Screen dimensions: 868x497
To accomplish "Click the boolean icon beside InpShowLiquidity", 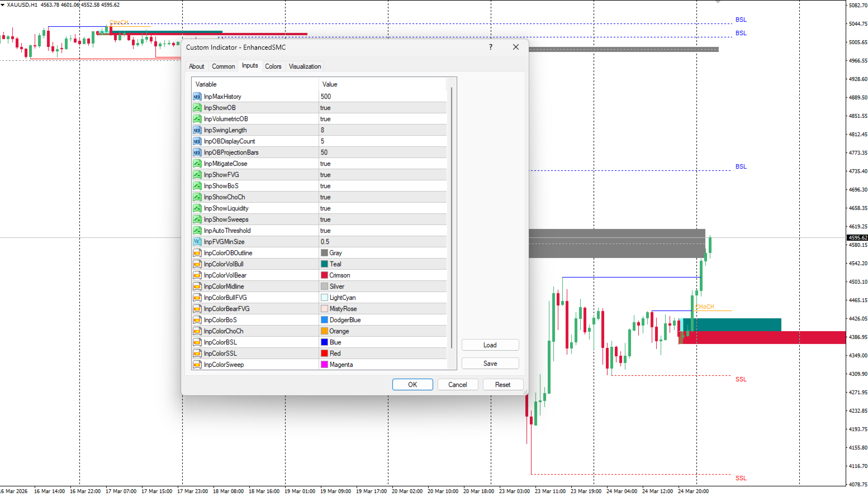I will coord(197,208).
